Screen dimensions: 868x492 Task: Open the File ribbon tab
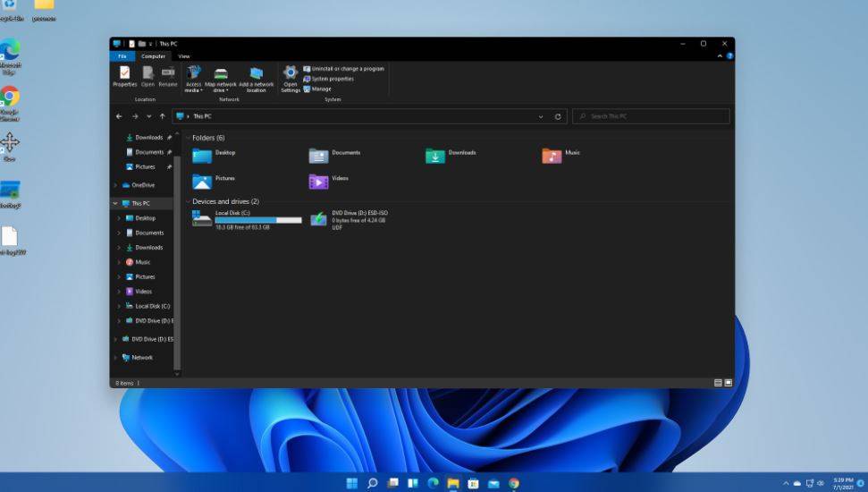pos(122,56)
